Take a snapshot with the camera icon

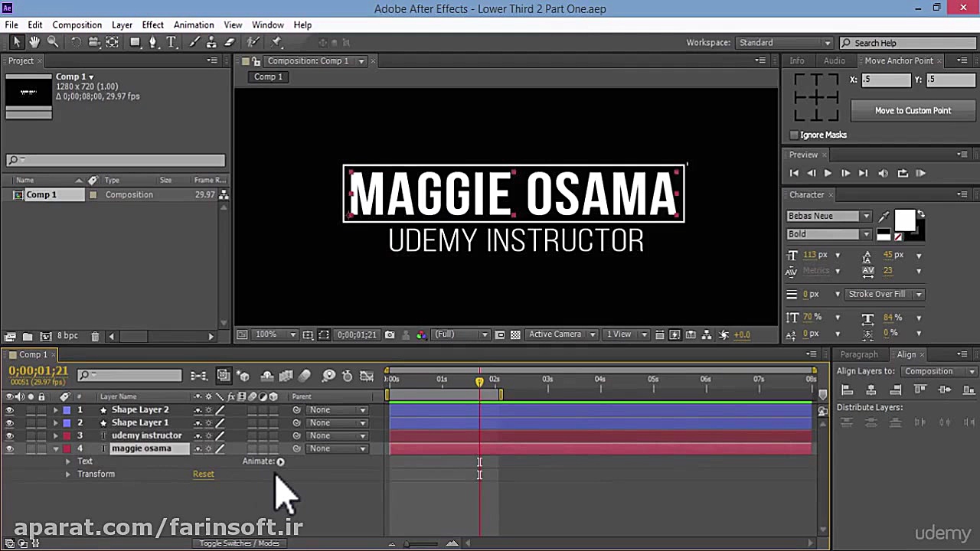[x=390, y=334]
